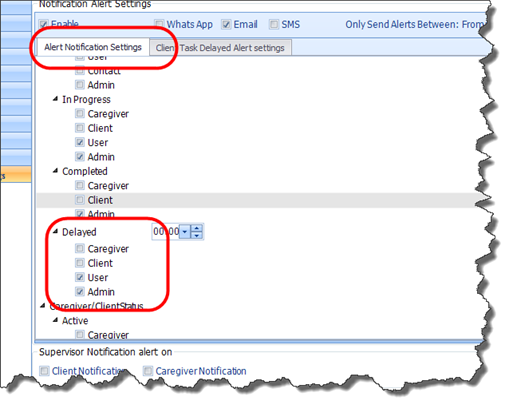
Task: Collapse the Completed tree node
Action: (55, 171)
